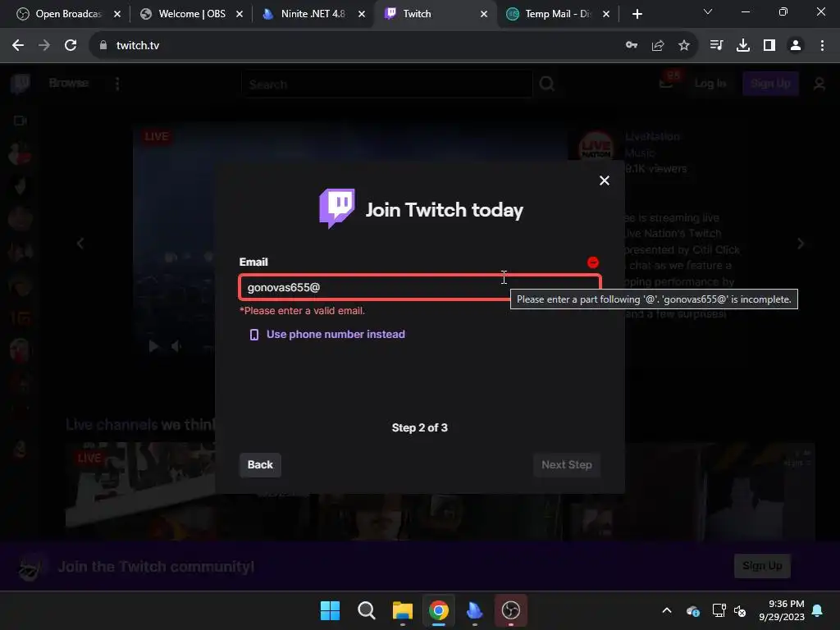Open Twitch more options dots menu

pyautogui.click(x=117, y=84)
